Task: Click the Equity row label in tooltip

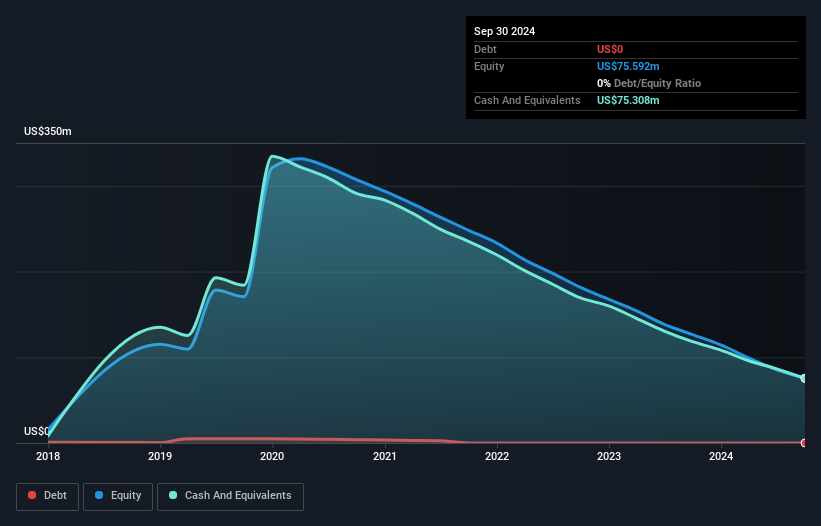Action: 489,66
